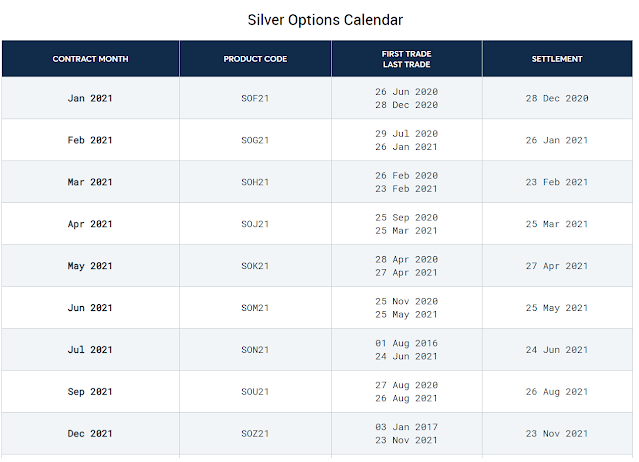Select the Contract Month column header

point(90,59)
